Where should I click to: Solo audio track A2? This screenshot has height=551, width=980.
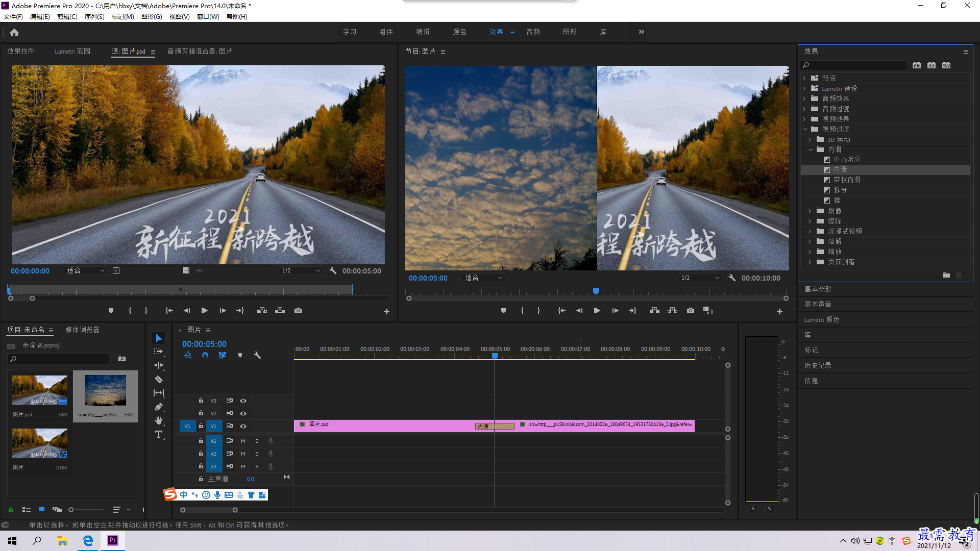pos(257,454)
